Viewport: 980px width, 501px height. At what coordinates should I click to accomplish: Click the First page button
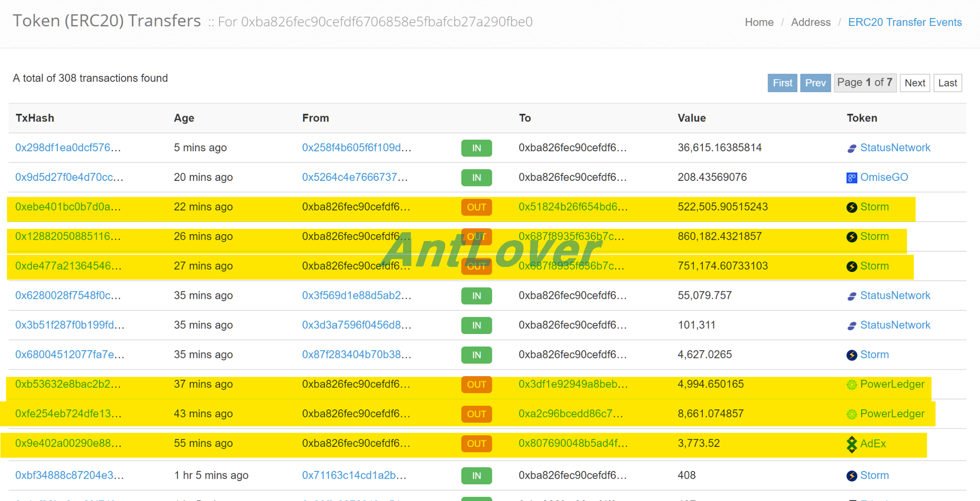click(782, 83)
